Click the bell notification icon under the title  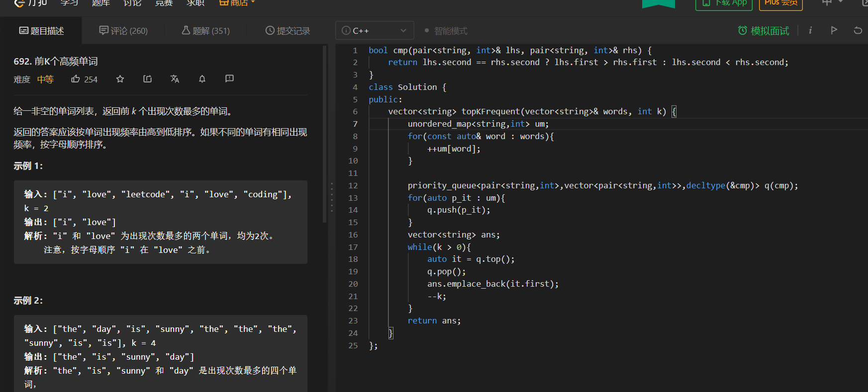coord(202,79)
